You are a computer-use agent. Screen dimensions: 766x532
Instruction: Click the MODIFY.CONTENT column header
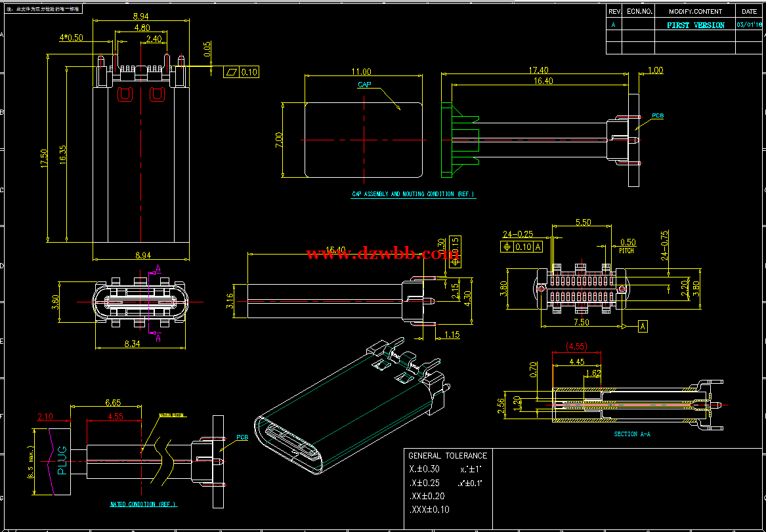pyautogui.click(x=695, y=11)
